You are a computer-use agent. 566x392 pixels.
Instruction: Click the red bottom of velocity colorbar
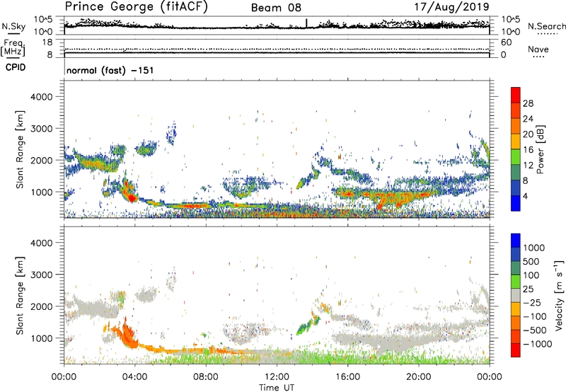[516, 350]
